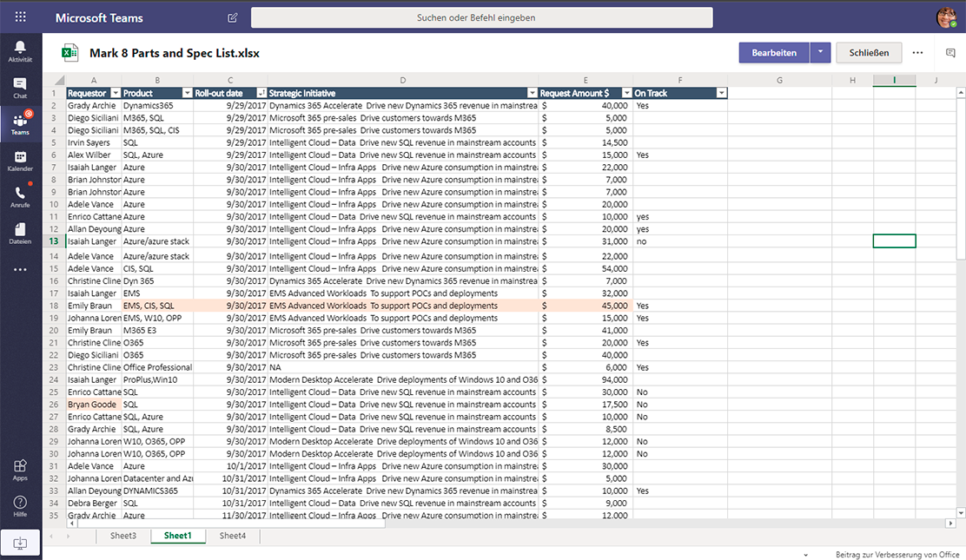Click the NA strategic initiative cell
966x560 pixels.
point(403,367)
